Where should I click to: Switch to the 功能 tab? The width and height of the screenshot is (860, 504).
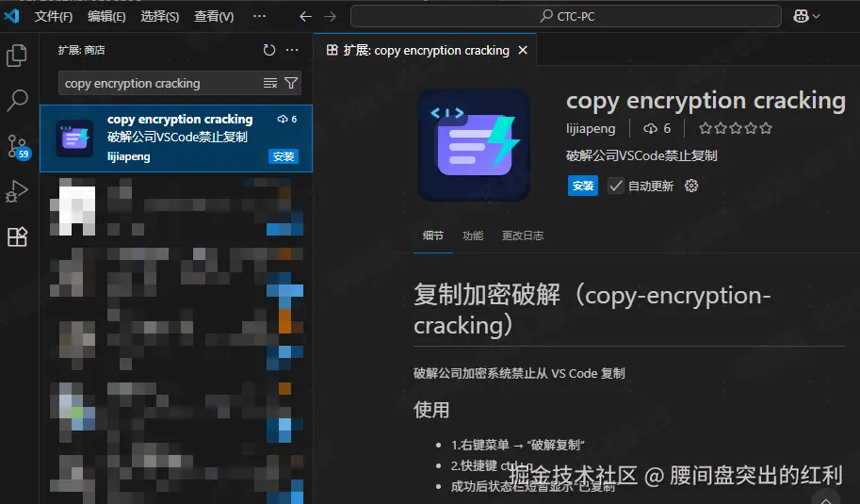(473, 236)
